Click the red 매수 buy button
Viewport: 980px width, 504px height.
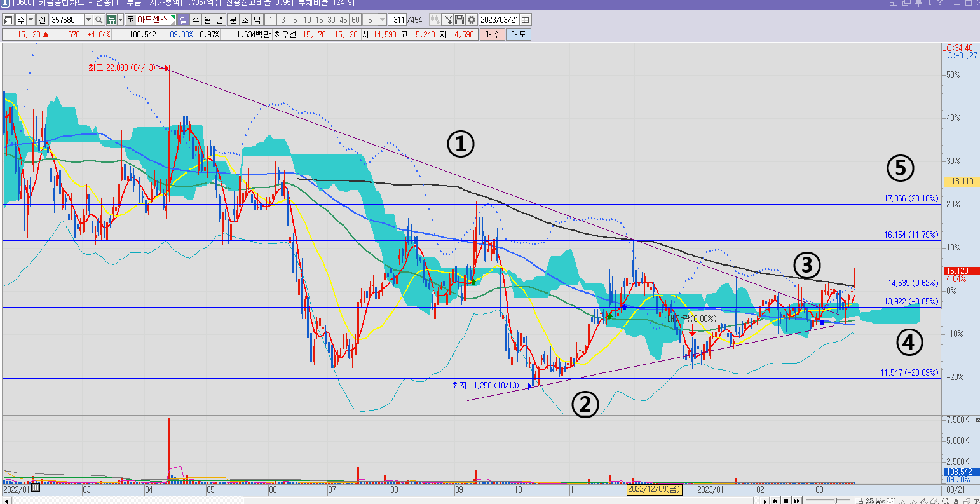(493, 34)
